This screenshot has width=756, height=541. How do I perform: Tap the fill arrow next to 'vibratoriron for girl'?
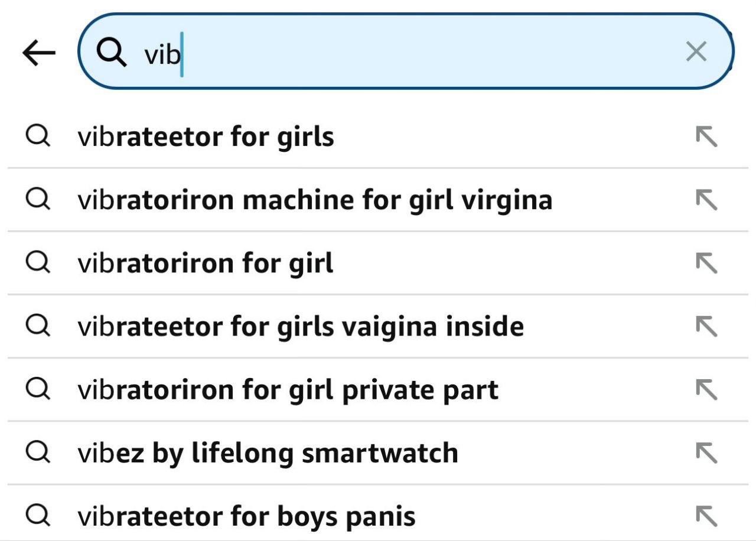706,263
